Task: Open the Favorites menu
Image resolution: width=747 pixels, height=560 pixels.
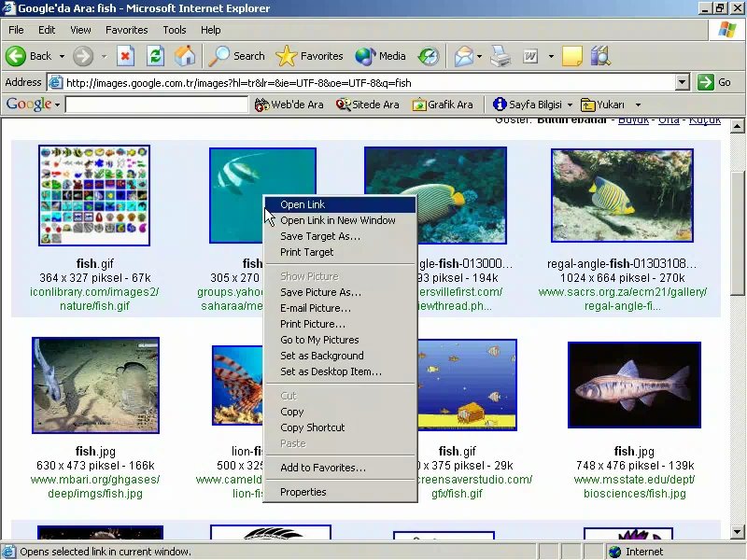Action: point(127,30)
